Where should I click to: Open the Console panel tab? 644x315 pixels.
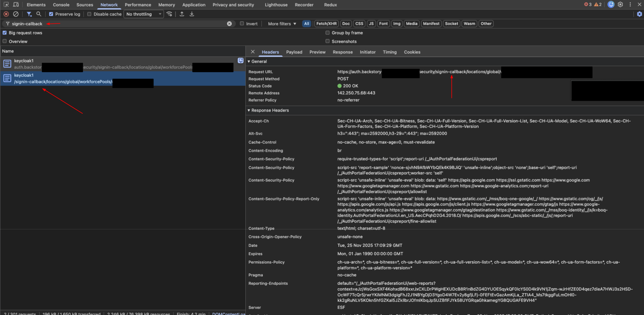click(x=61, y=5)
